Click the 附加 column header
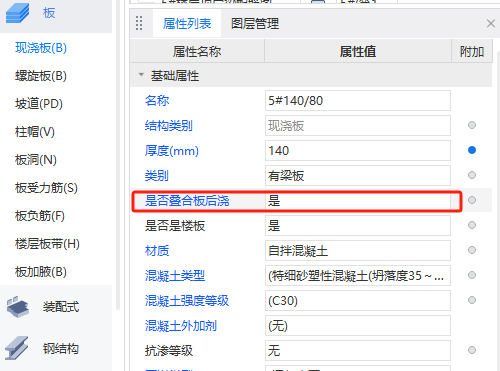Screen dimensions: 500x371 pos(472,51)
